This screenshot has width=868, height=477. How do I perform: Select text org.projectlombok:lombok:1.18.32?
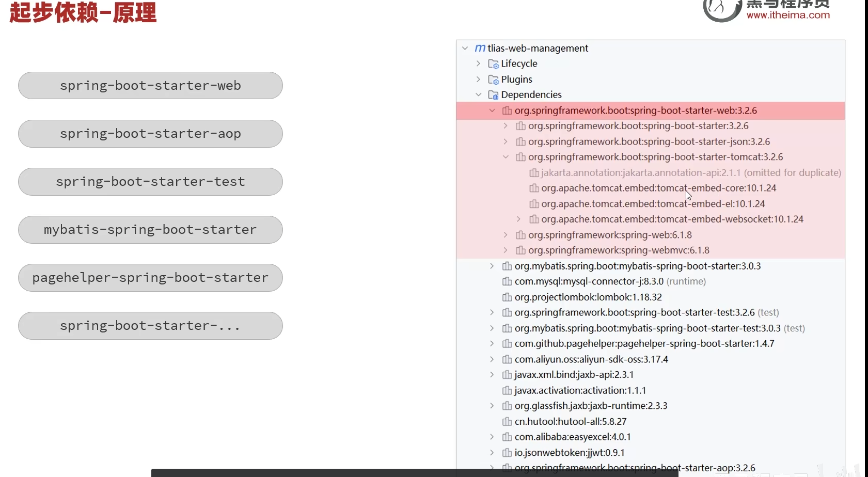coord(588,297)
